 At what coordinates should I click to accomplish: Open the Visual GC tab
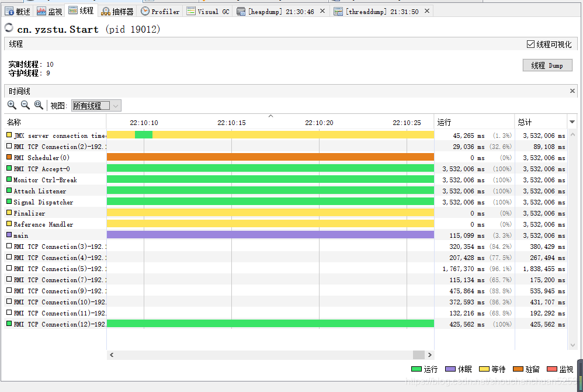click(208, 12)
